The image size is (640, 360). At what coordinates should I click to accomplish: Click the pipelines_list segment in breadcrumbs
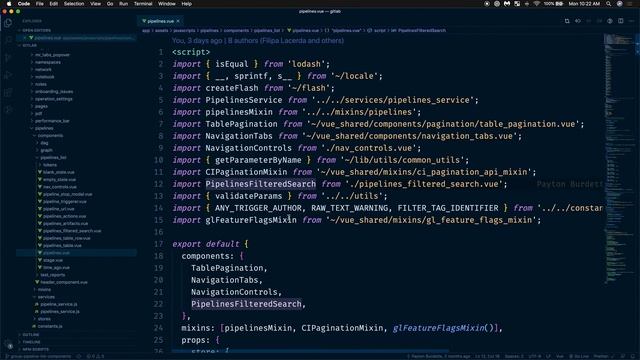tap(267, 31)
